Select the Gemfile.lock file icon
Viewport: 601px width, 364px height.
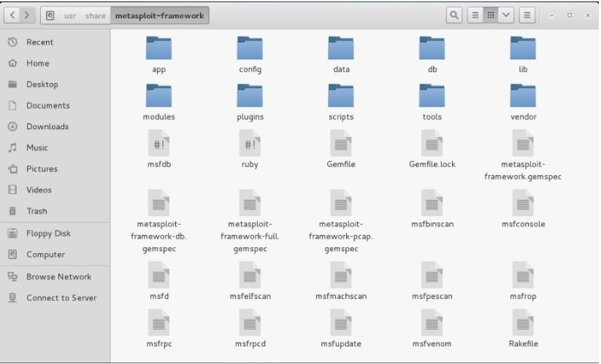pyautogui.click(x=432, y=143)
